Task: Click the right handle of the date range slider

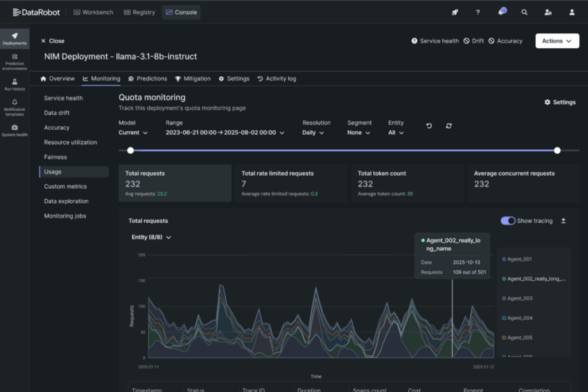Action: coord(556,150)
